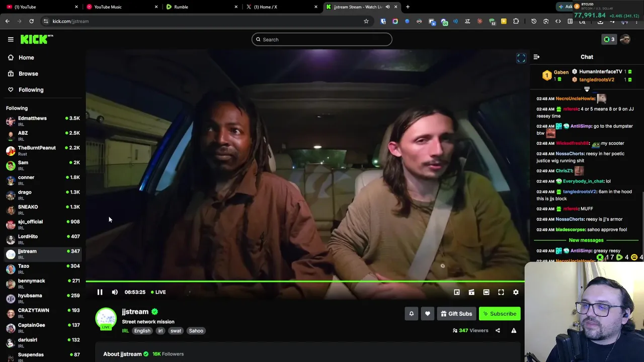Open the LordHito channel
Image resolution: width=644 pixels, height=362 pixels.
point(42,239)
